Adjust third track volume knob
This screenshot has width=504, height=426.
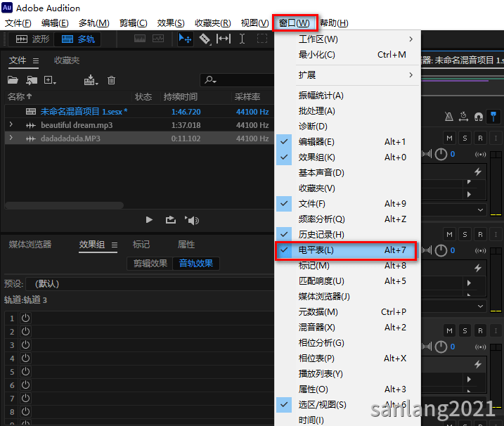coord(441,347)
